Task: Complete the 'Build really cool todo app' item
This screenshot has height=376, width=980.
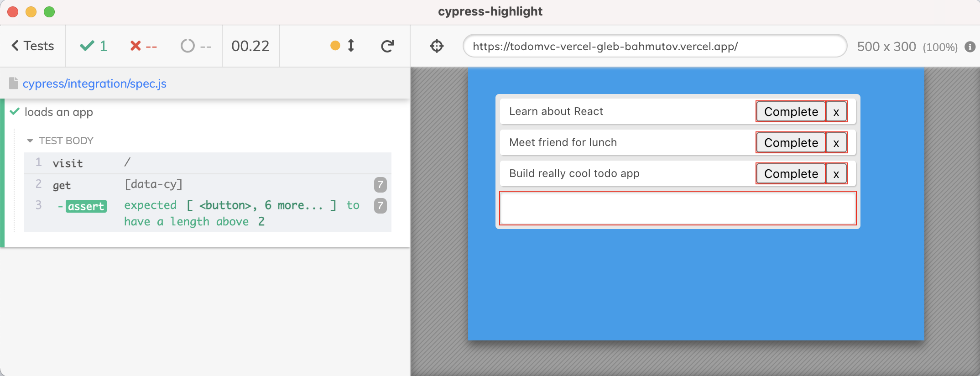Action: click(791, 174)
